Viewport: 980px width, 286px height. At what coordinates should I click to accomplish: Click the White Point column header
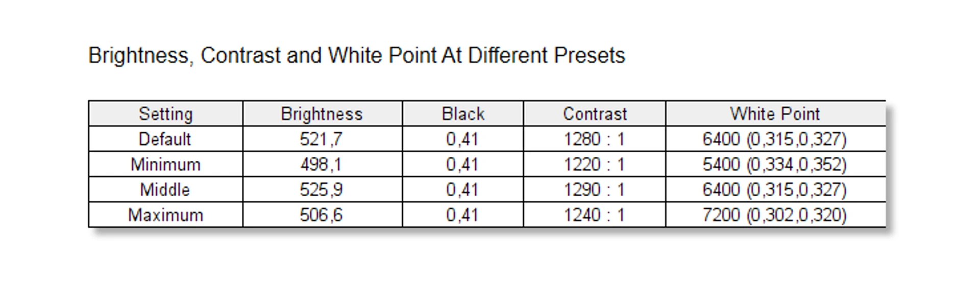(775, 114)
